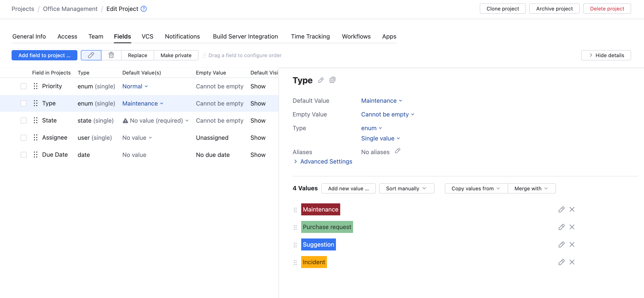The image size is (644, 298).
Task: Click the help question mark icon beside Edit Project
Action: 143,9
